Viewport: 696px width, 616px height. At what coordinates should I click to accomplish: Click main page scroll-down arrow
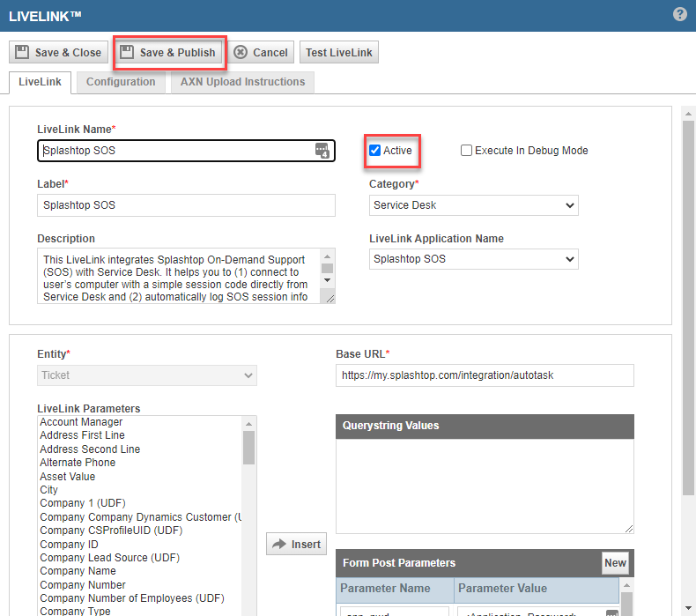688,607
